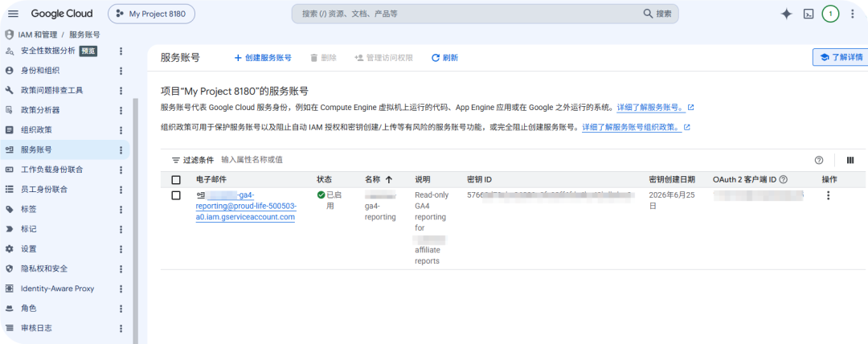
Task: Check the ga4-reporting row checkbox
Action: (x=176, y=195)
